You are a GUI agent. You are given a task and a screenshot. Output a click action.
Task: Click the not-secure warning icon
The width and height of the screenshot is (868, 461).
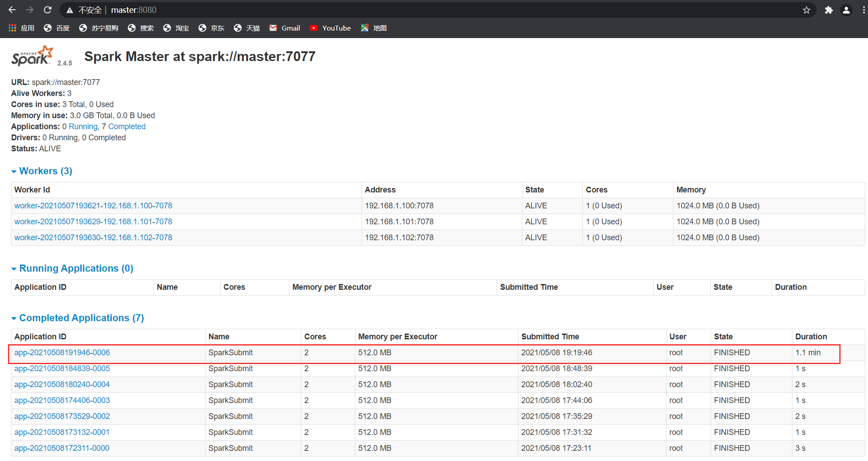(69, 10)
